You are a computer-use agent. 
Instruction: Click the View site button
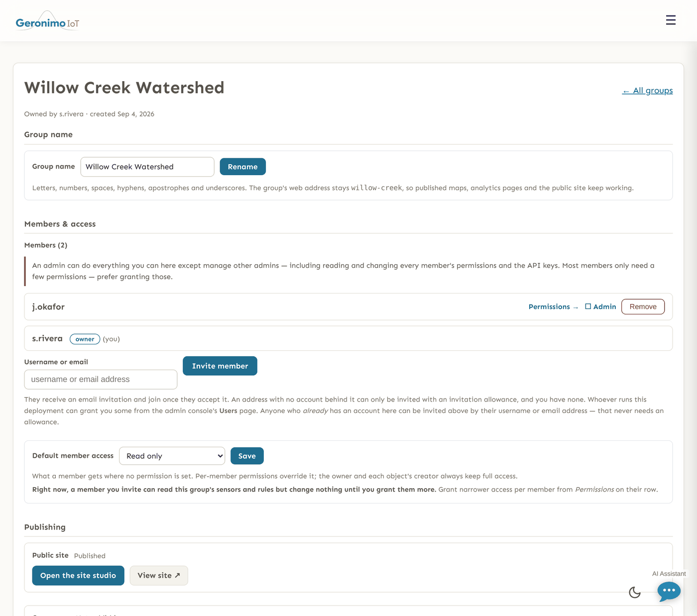[159, 575]
